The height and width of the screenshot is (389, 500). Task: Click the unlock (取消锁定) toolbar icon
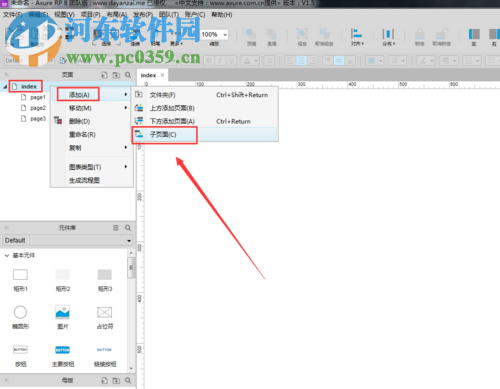tap(441, 37)
